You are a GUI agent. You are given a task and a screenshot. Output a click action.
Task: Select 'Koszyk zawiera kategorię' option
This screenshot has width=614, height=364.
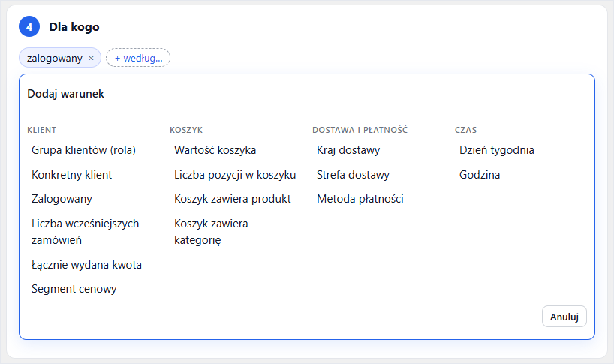tap(211, 232)
